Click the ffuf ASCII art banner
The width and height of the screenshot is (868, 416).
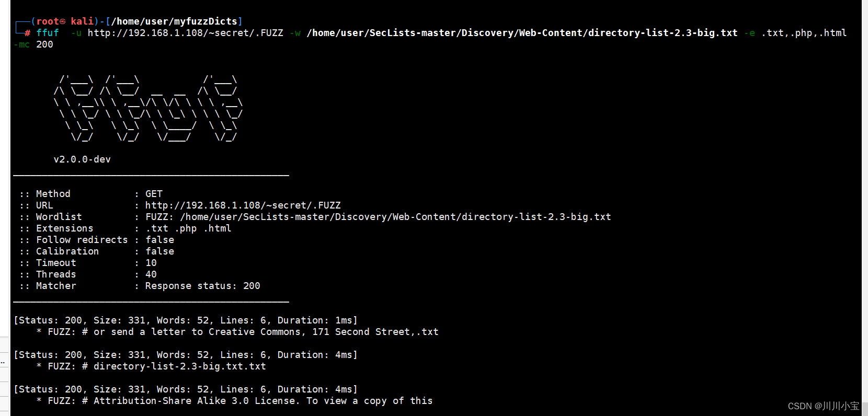[148, 108]
